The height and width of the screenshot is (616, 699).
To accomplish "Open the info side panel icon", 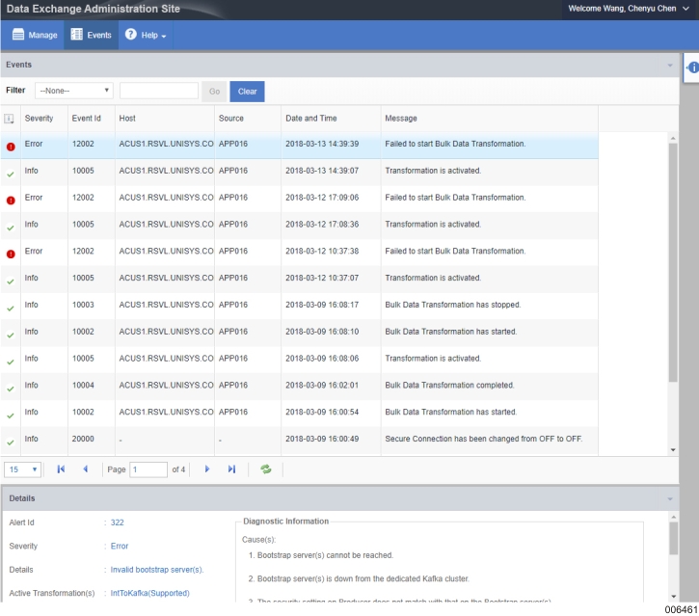I will point(692,67).
